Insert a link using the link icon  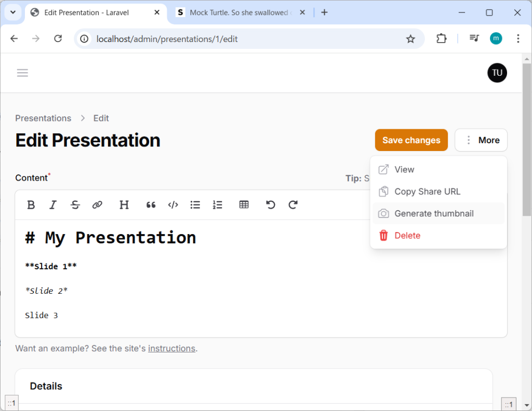coord(97,205)
